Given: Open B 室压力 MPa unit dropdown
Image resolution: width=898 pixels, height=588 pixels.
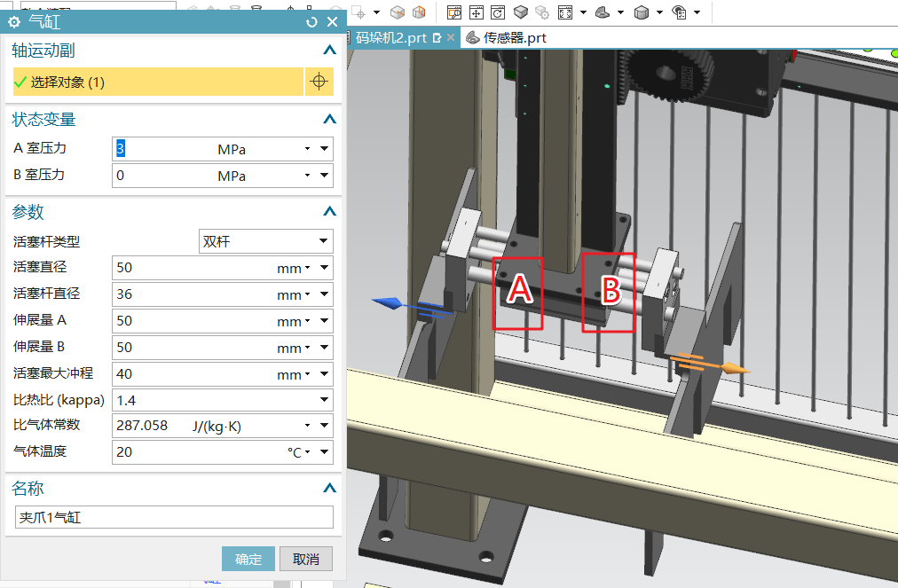Looking at the screenshot, I should coord(308,176).
